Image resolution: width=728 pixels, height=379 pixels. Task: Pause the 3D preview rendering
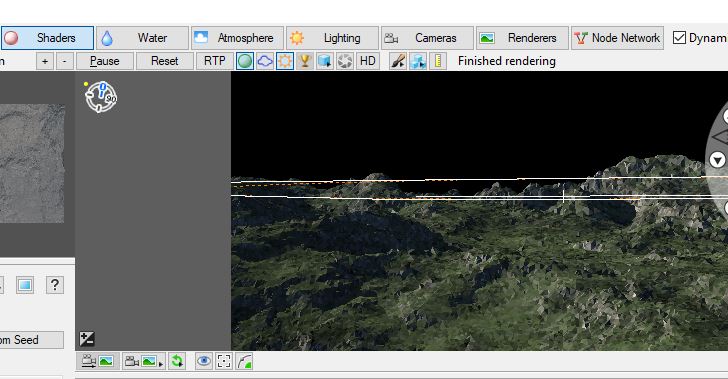[x=105, y=61]
